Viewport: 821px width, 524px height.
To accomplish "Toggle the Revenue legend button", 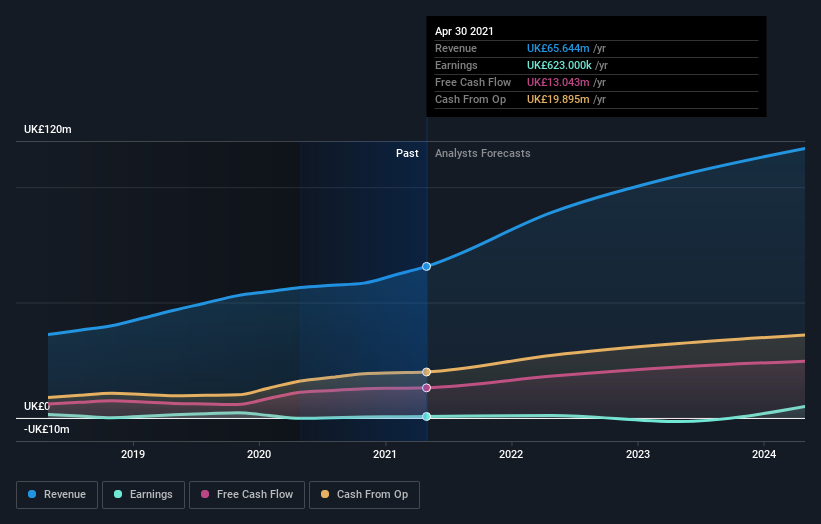I will [x=57, y=495].
